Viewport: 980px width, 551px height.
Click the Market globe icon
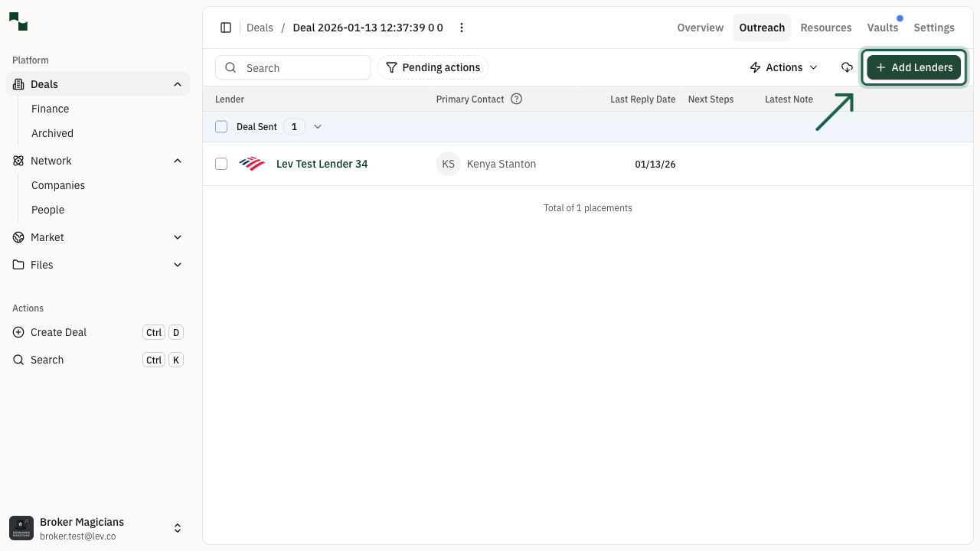click(x=17, y=237)
